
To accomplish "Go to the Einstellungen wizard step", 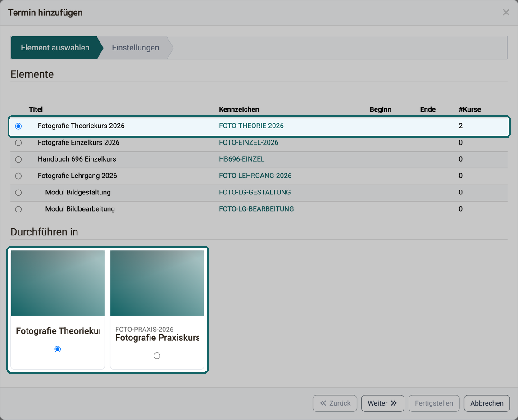I will [136, 48].
